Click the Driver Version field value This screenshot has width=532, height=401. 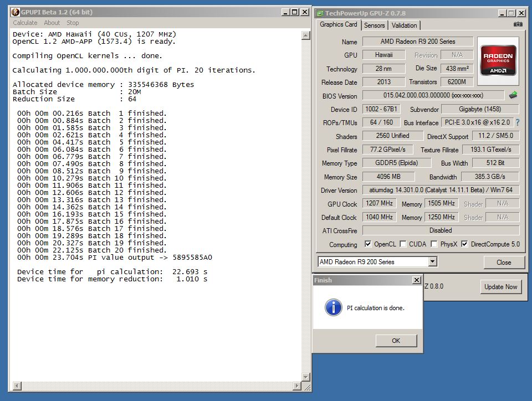coord(441,190)
